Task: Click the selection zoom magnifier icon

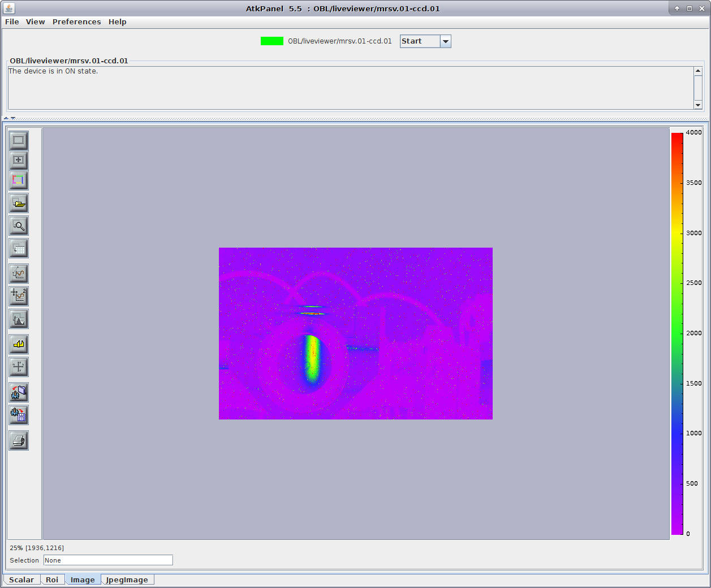Action: [x=19, y=226]
